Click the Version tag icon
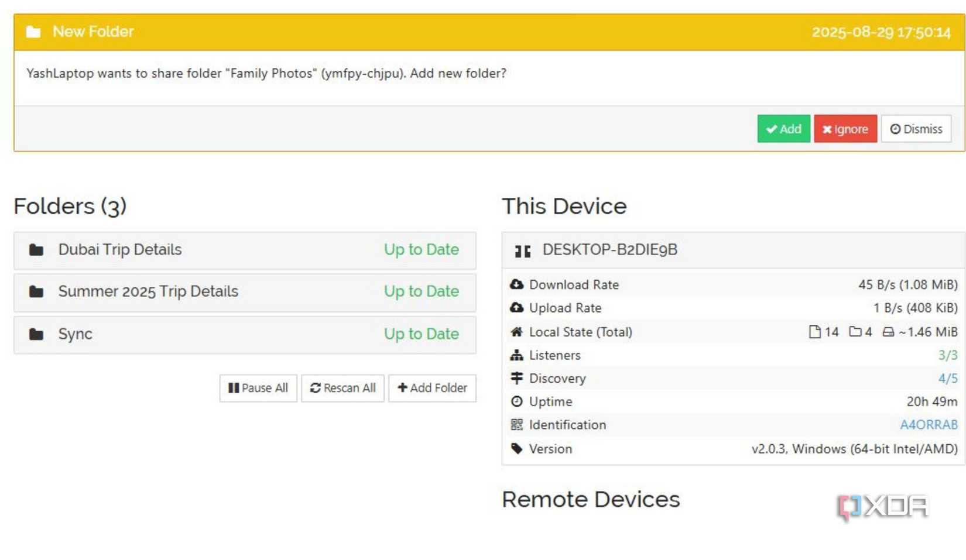Viewport: 966px width, 560px height. pos(517,449)
